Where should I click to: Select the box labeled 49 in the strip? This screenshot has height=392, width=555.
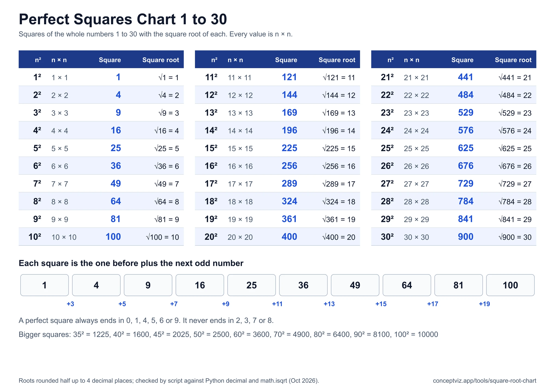click(x=355, y=285)
